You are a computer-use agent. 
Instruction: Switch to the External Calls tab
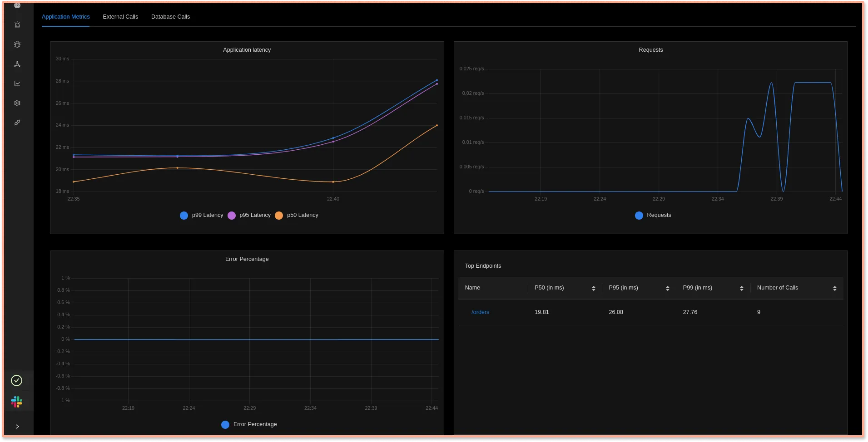click(120, 17)
